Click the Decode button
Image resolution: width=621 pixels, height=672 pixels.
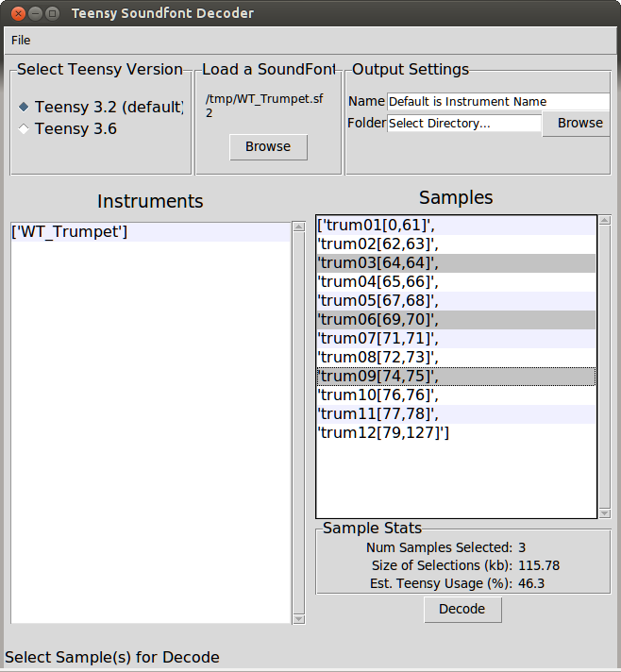[x=462, y=609]
